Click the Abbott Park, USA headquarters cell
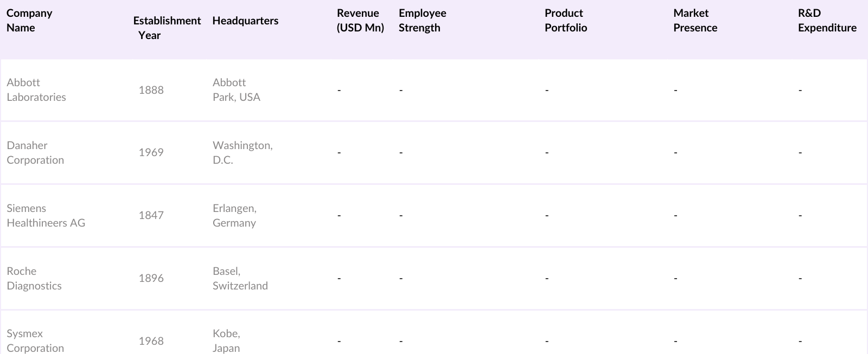 [236, 90]
